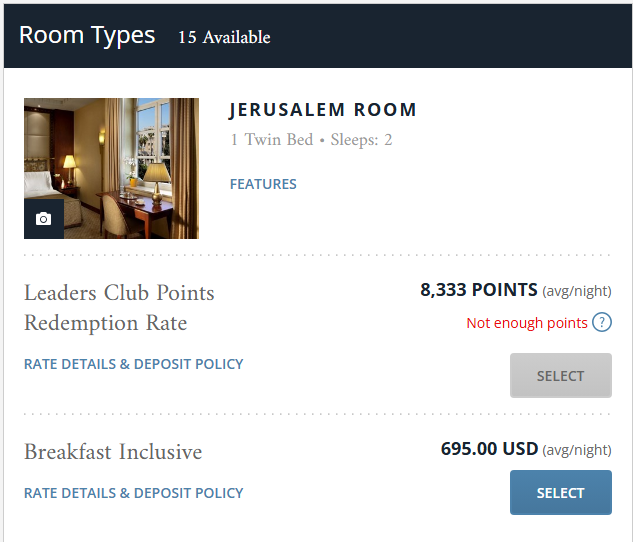This screenshot has height=542, width=633.
Task: Click the "15 Available" count
Action: click(224, 38)
